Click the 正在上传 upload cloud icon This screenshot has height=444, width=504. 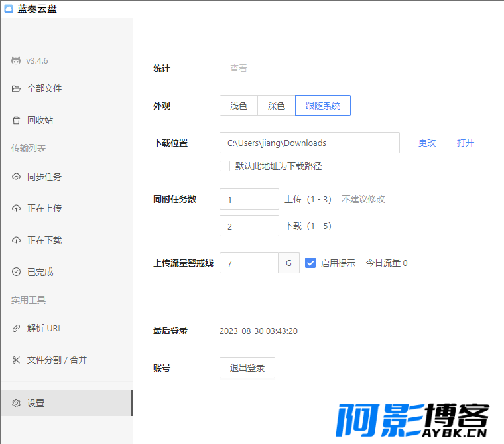[x=16, y=208]
